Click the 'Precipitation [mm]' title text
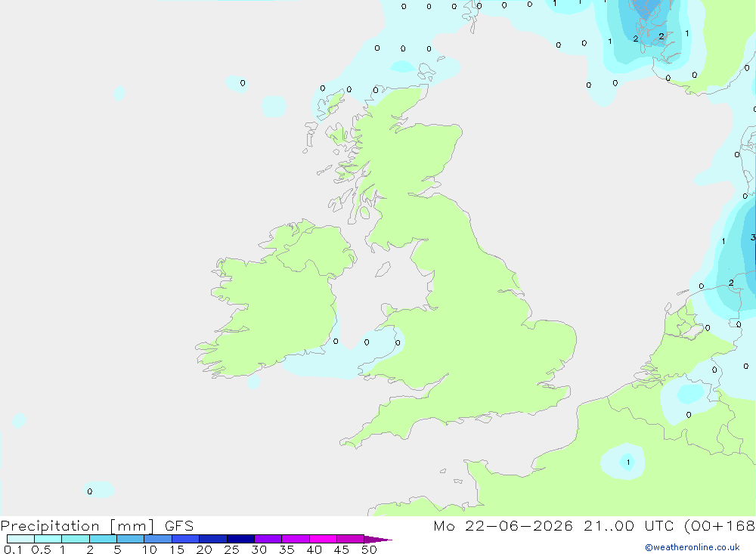Viewport: 756px width, 554px height. [77, 526]
